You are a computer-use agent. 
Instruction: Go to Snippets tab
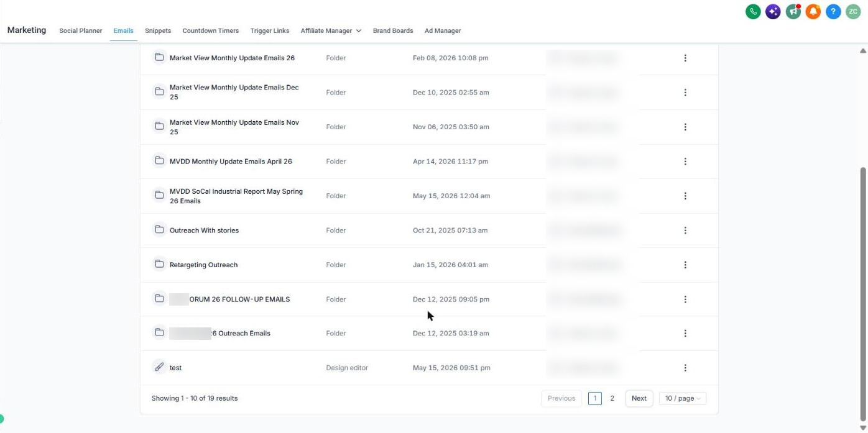[x=158, y=30]
